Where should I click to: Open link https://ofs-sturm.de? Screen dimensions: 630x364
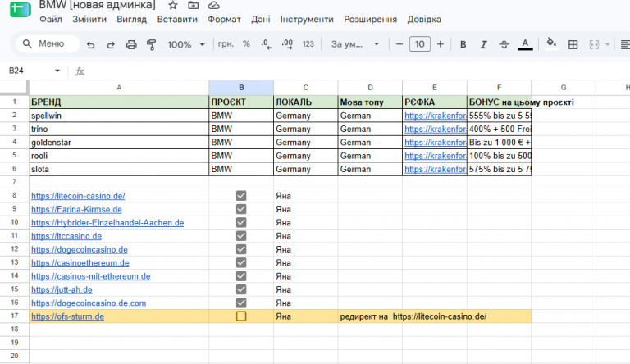67,316
